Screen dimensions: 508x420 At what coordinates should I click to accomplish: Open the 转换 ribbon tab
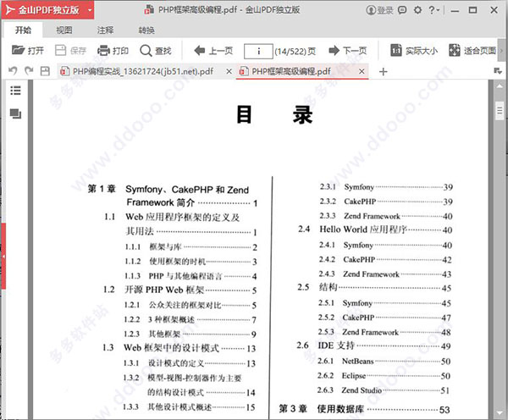[146, 30]
